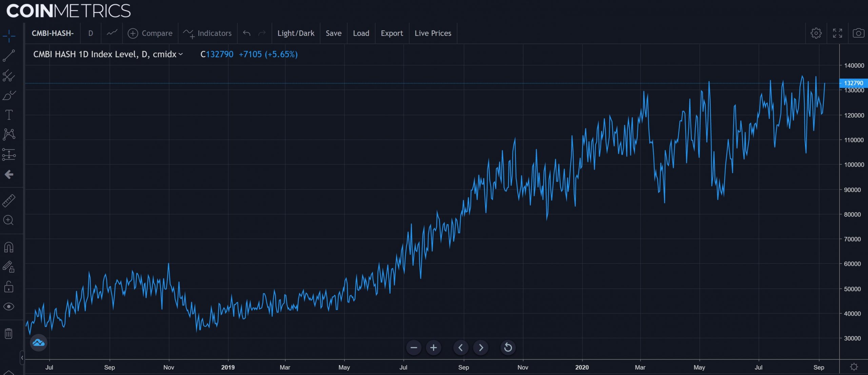The width and height of the screenshot is (868, 375).
Task: Click trash icon to remove drawings
Action: [9, 334]
